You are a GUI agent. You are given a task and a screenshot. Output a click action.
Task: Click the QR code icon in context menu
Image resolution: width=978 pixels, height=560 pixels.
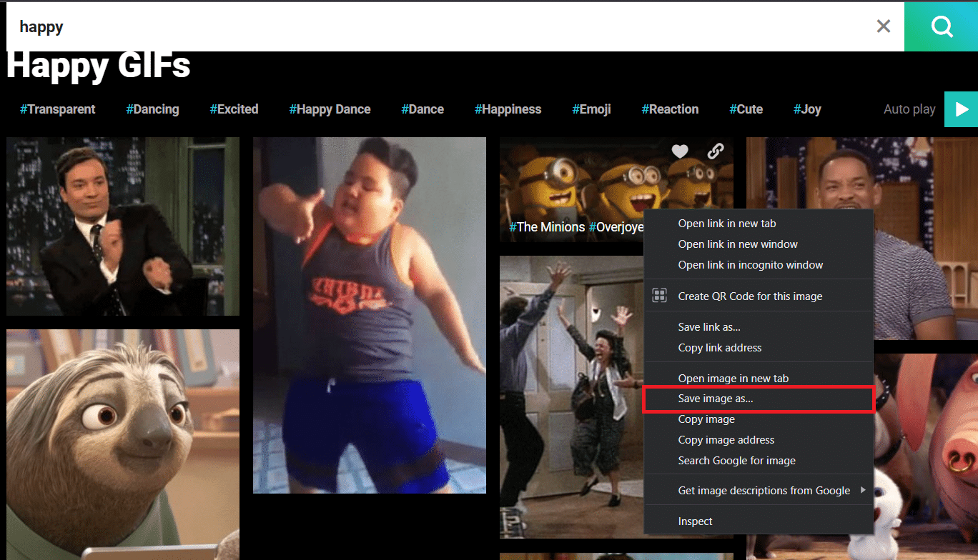(x=659, y=296)
